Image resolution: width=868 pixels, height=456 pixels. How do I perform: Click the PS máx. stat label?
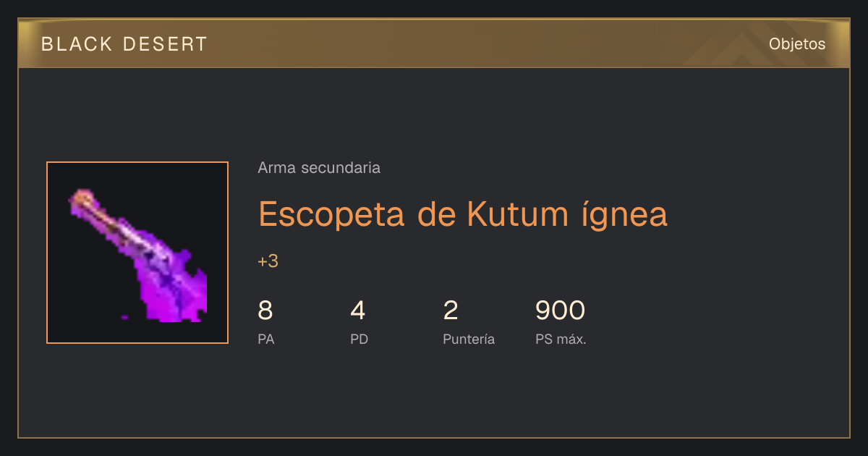pos(561,339)
